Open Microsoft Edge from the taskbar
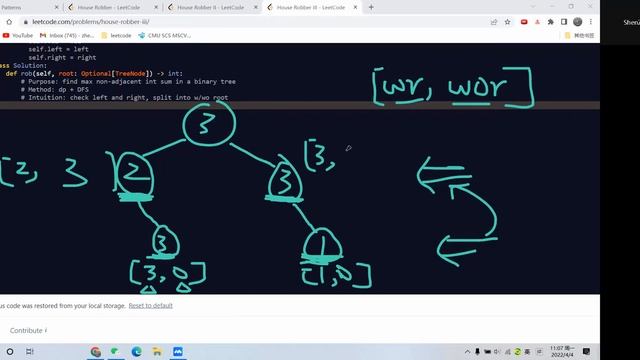 click(136, 351)
